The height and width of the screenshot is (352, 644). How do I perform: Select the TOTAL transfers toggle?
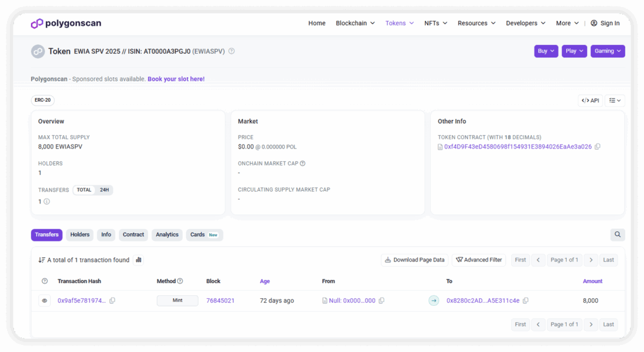point(84,190)
